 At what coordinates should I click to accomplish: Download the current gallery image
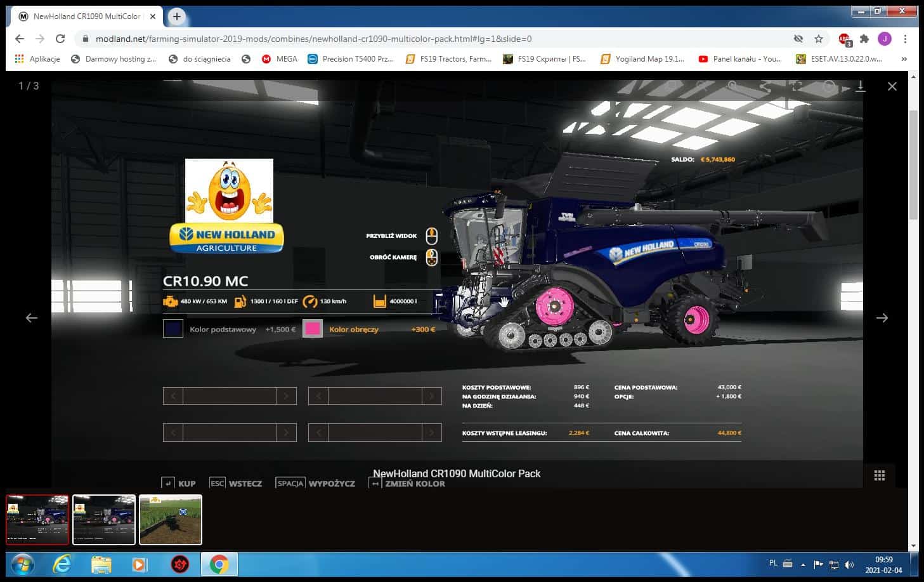point(861,87)
